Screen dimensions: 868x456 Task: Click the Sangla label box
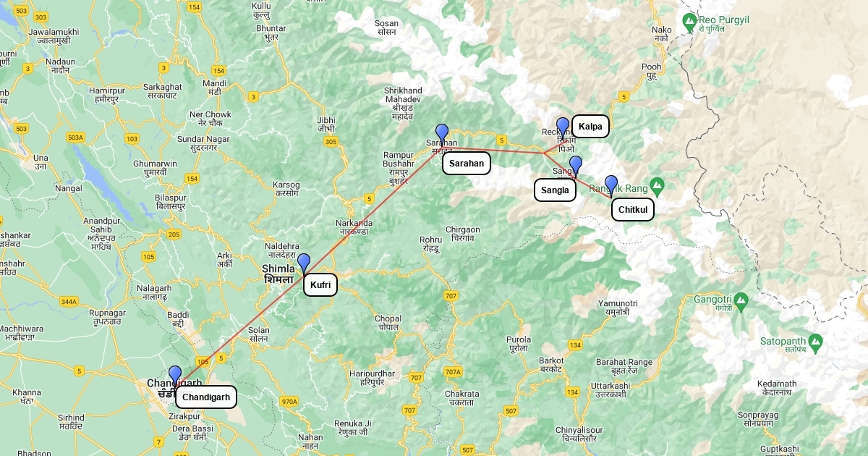point(555,190)
